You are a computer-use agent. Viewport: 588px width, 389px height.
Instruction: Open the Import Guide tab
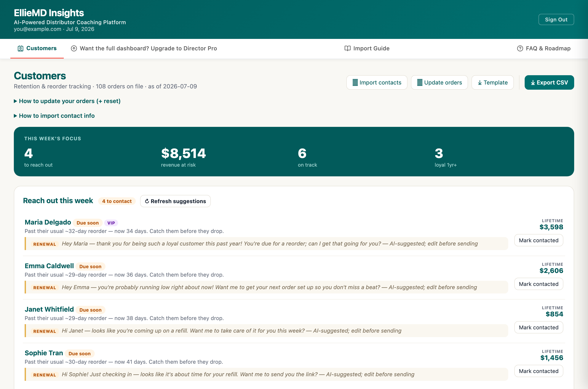coord(367,48)
